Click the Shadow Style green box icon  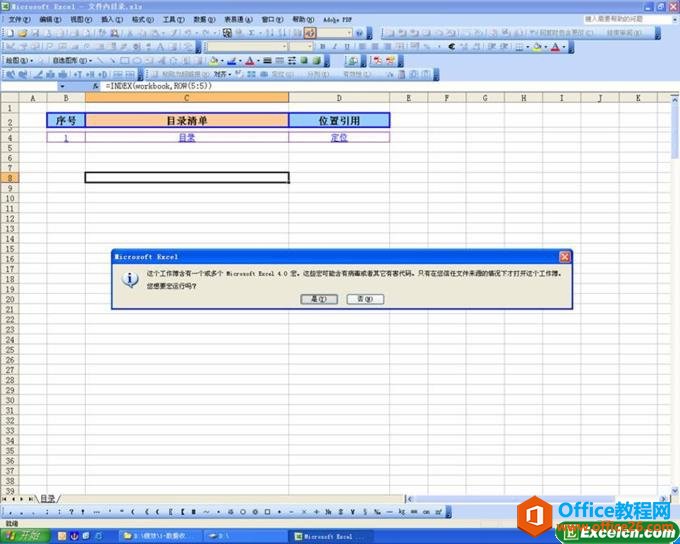click(304, 61)
